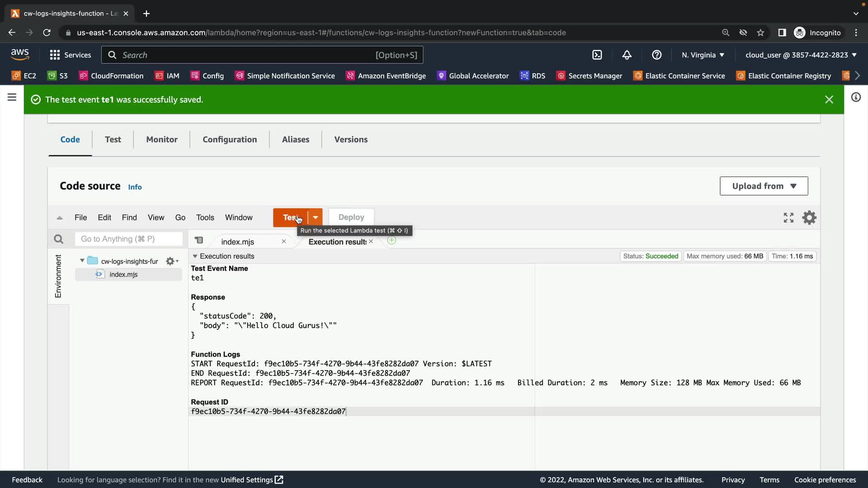
Task: Expand the Test button dropdown arrow
Action: 316,217
